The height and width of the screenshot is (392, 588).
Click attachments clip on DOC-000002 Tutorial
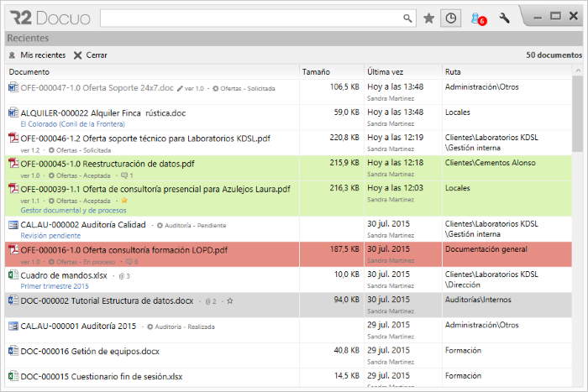click(x=208, y=301)
